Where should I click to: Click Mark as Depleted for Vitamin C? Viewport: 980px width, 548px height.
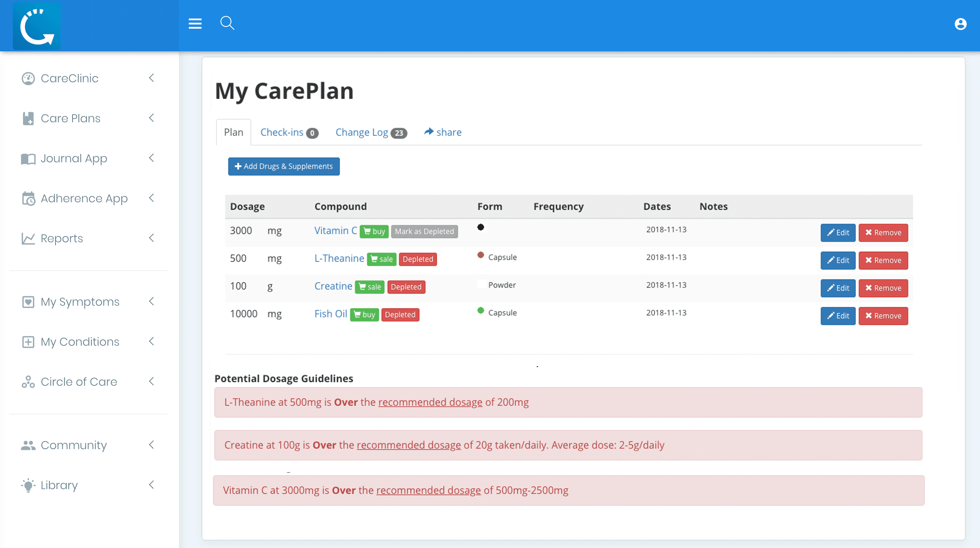424,231
